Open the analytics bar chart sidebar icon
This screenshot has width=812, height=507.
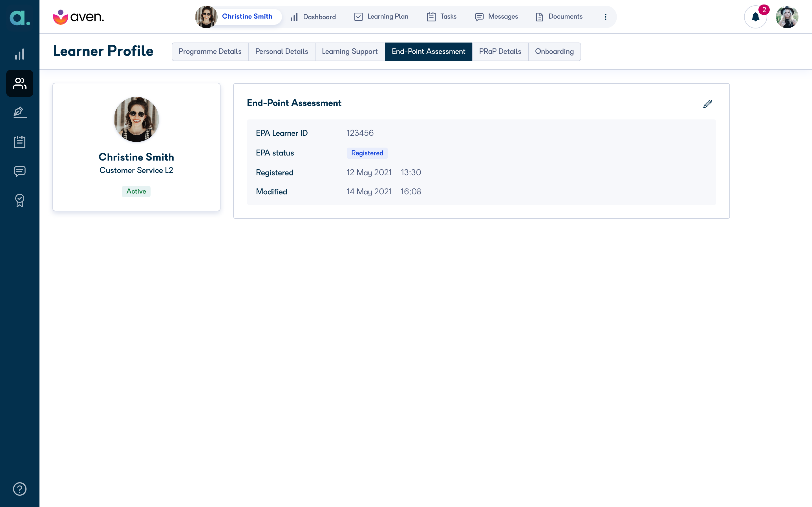(19, 54)
